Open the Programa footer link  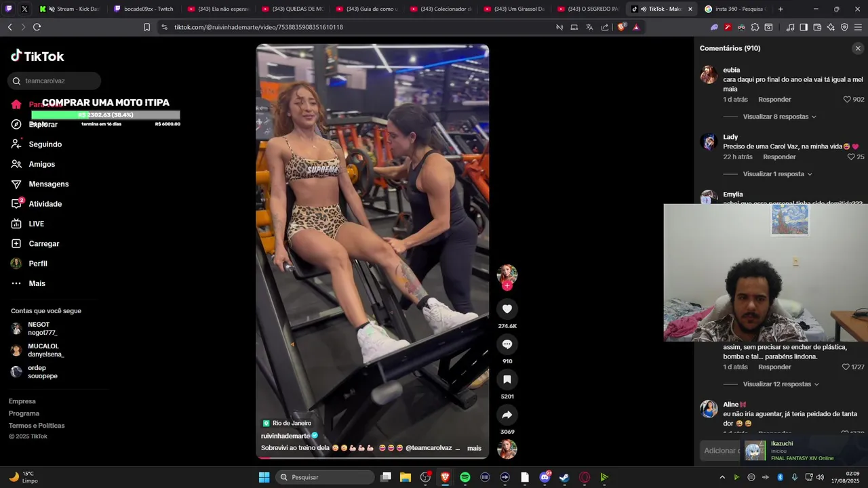point(24,413)
